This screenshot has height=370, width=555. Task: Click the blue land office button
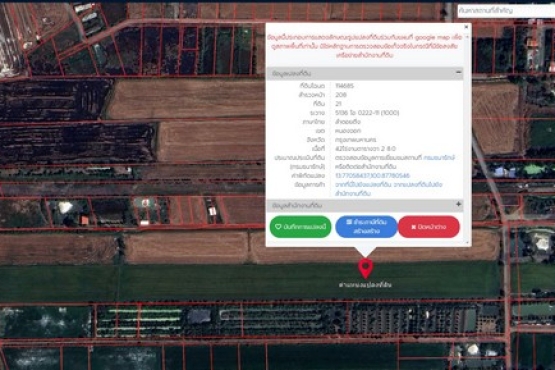click(366, 227)
